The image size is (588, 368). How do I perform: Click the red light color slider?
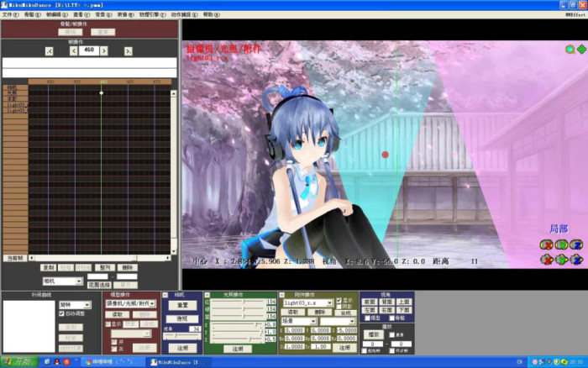click(238, 302)
